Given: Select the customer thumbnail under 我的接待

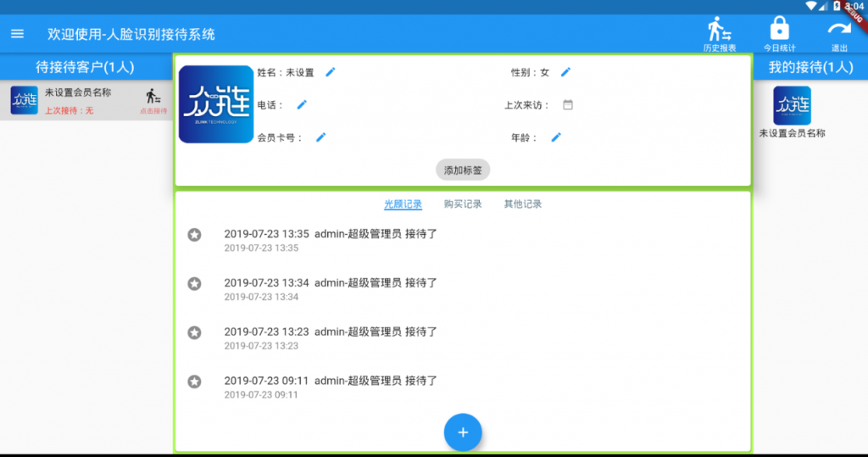Looking at the screenshot, I should 792,106.
